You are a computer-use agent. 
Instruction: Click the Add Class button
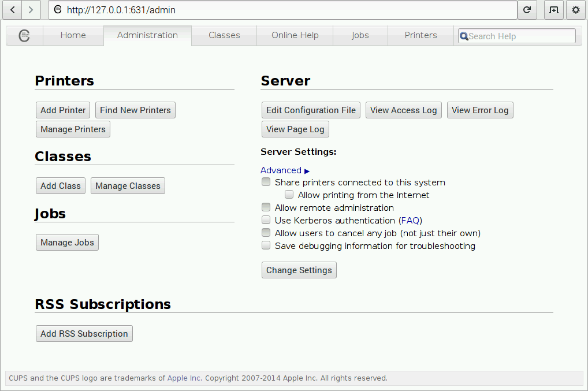pyautogui.click(x=61, y=186)
